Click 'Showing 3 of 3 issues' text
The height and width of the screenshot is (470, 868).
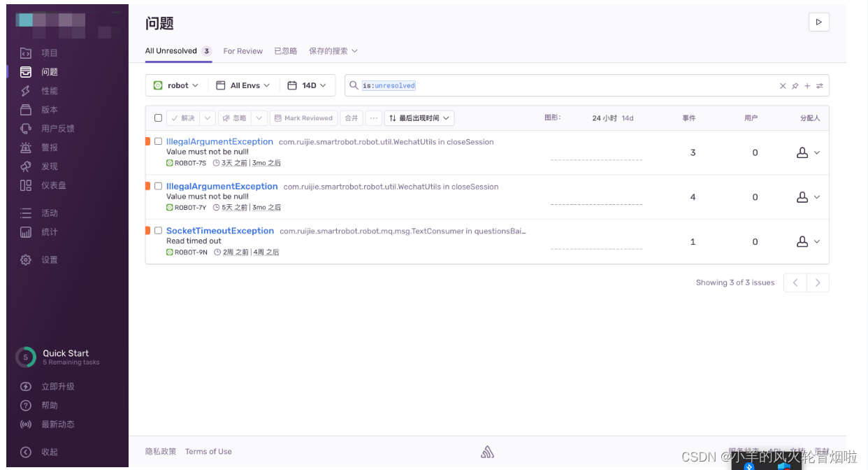point(735,283)
